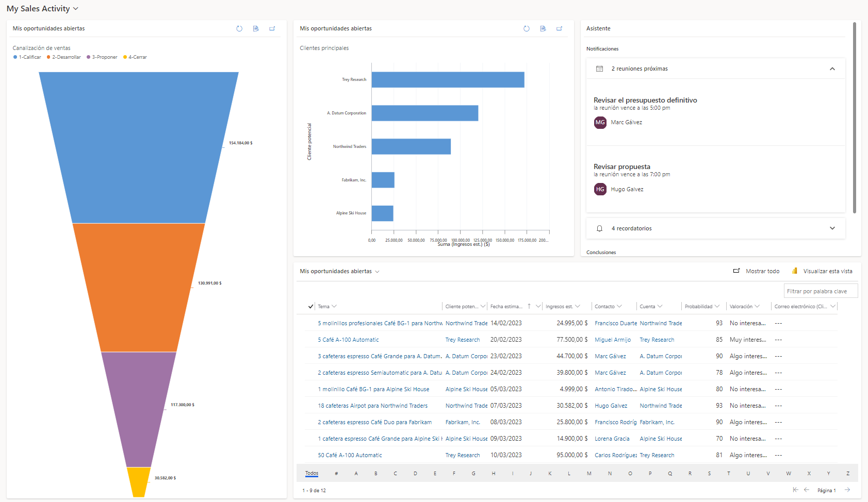Expand the 4 recordatorios section
This screenshot has width=868, height=502.
(x=832, y=228)
